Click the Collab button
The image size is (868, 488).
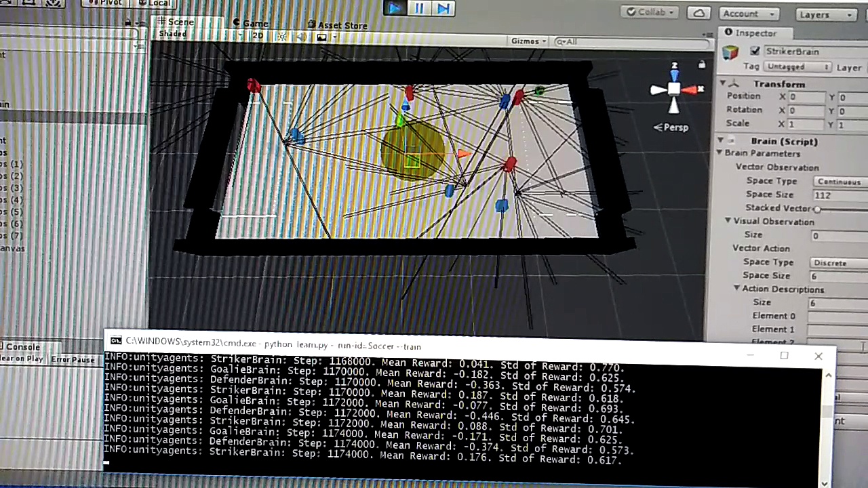pyautogui.click(x=650, y=12)
